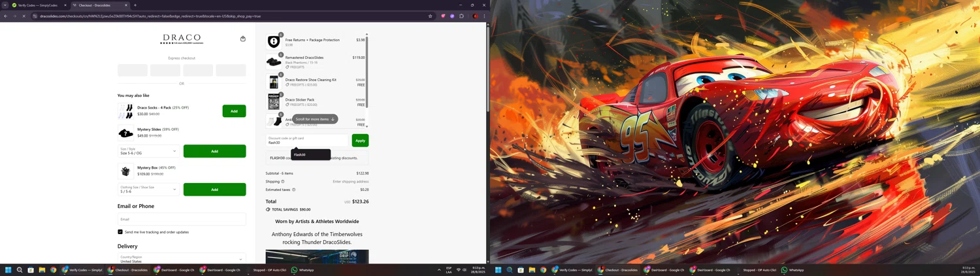Click the Mystery Box product thumbnail
The width and height of the screenshot is (980, 276).
click(x=125, y=171)
